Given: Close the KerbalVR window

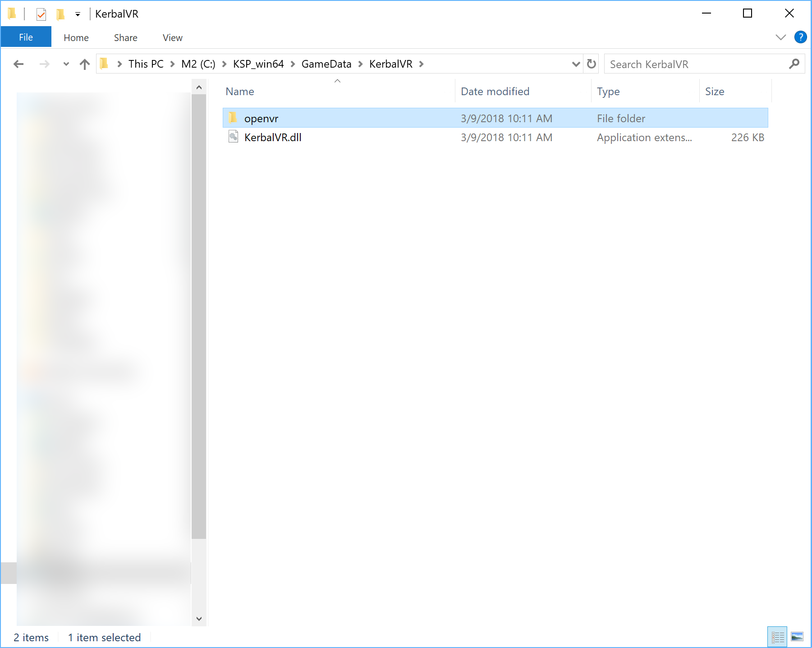Looking at the screenshot, I should coord(789,14).
